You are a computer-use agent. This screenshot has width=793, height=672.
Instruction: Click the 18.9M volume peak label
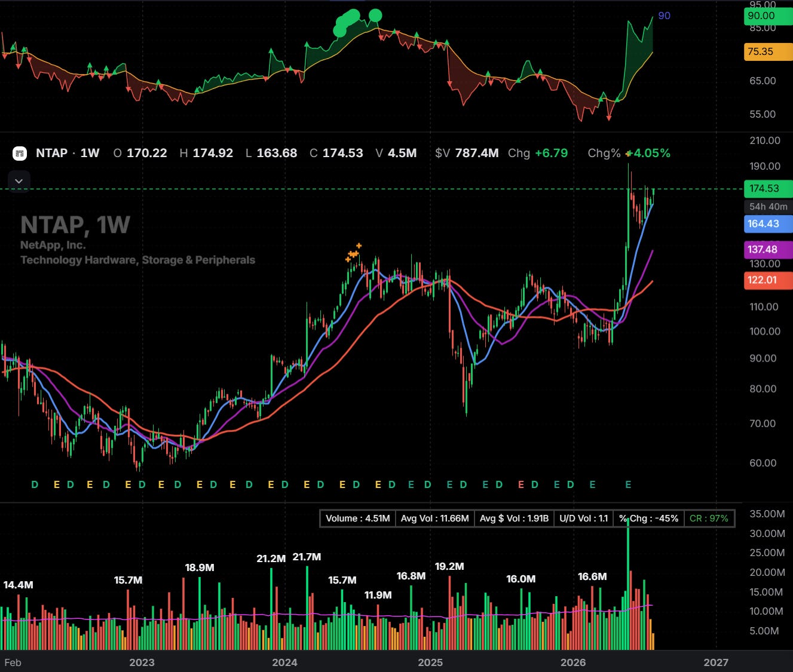pos(200,567)
